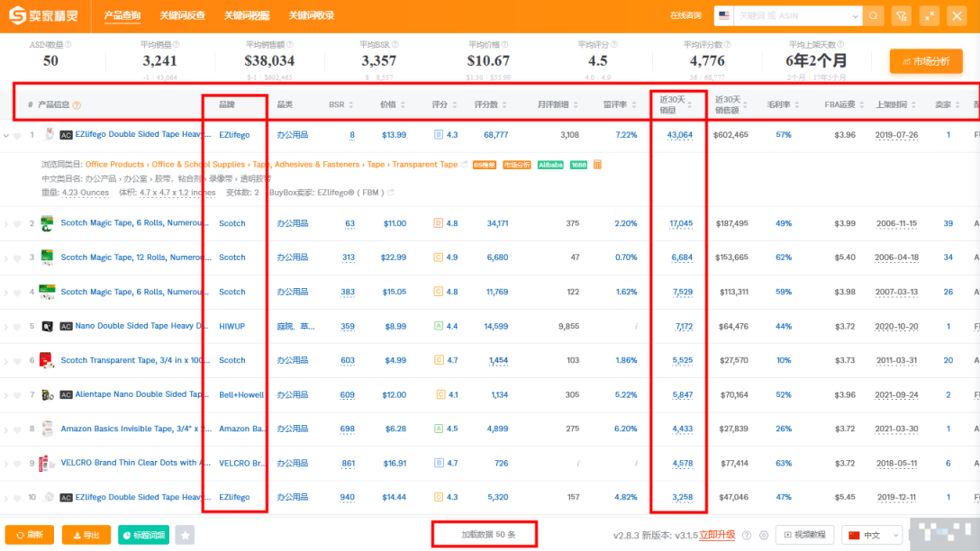This screenshot has width=980, height=551.
Task: Favorite the Alientape row heart icon
Action: coord(17,395)
